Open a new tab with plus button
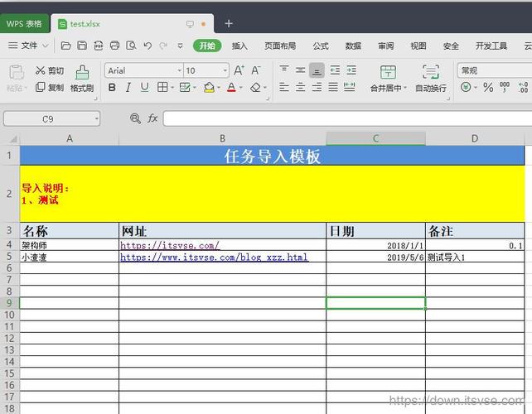Viewport: 532px width, 414px height. (x=229, y=23)
